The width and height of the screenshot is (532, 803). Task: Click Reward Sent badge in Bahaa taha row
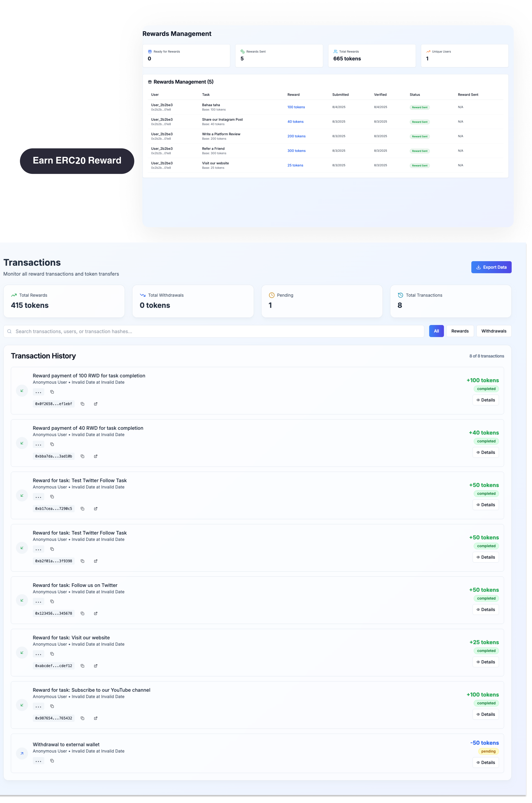tap(420, 107)
